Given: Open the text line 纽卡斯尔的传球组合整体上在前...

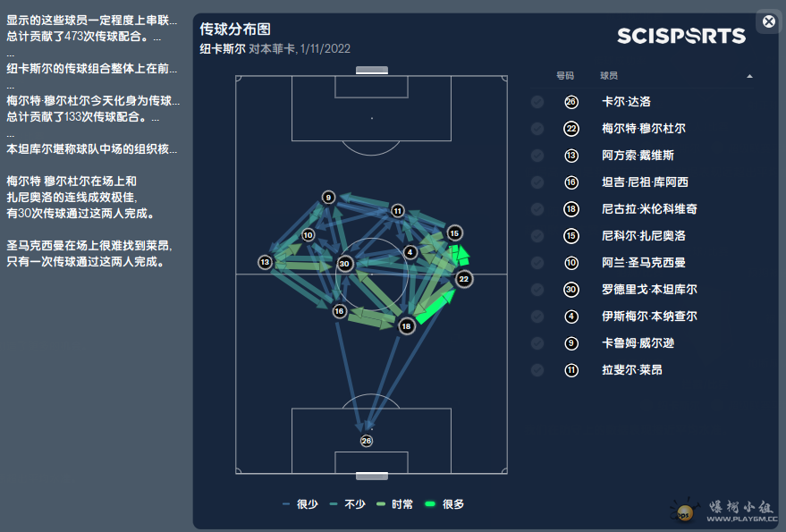Looking at the screenshot, I should [92, 68].
